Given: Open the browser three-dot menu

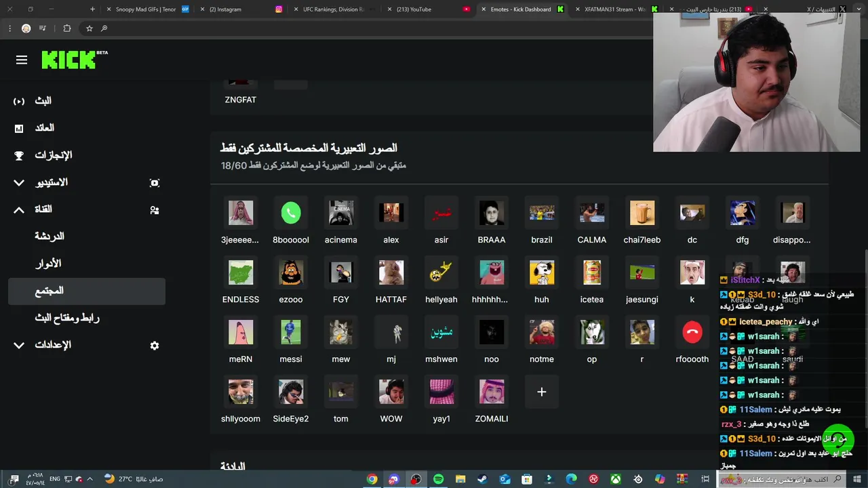Looking at the screenshot, I should click(x=9, y=28).
